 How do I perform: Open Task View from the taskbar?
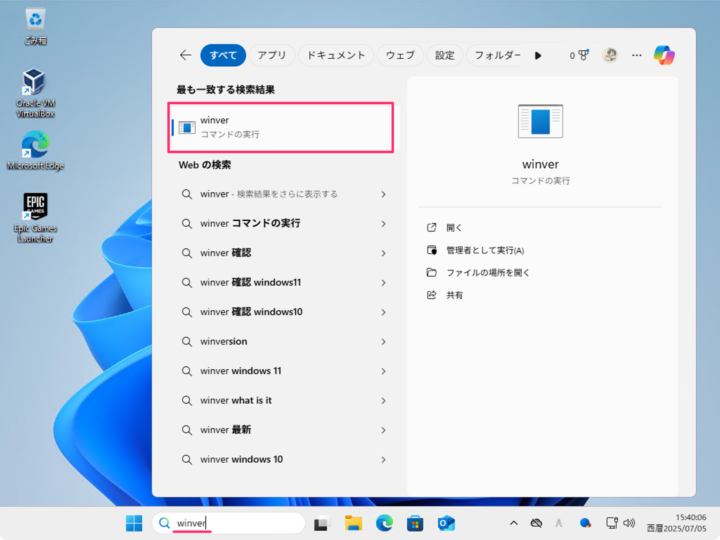point(322,523)
